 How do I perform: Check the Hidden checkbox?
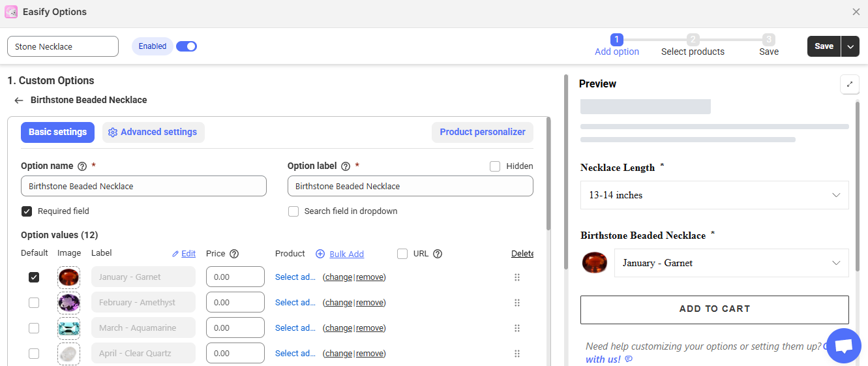coord(495,166)
